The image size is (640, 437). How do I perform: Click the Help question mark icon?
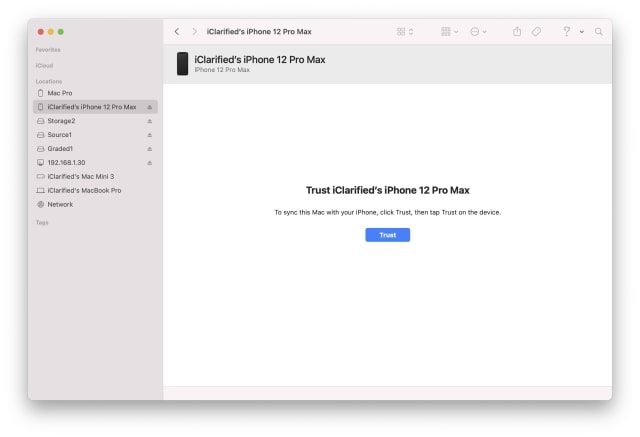pyautogui.click(x=566, y=32)
